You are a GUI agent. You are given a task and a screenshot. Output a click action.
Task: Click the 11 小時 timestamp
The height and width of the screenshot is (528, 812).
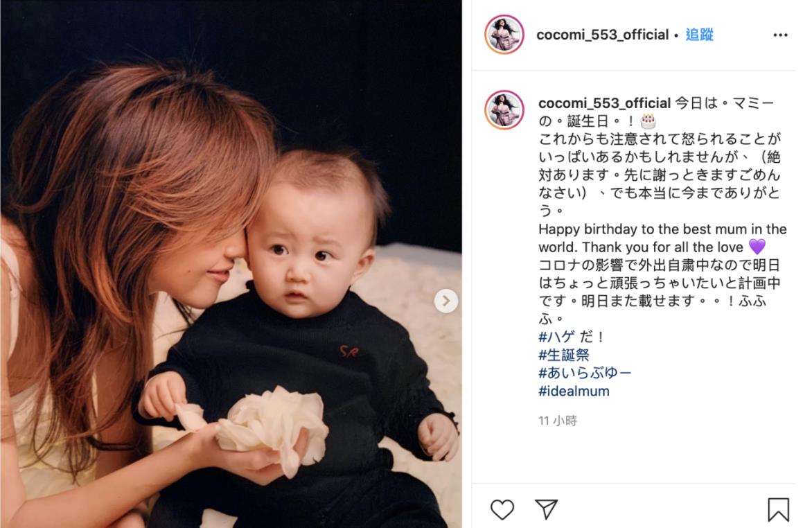coord(557,421)
